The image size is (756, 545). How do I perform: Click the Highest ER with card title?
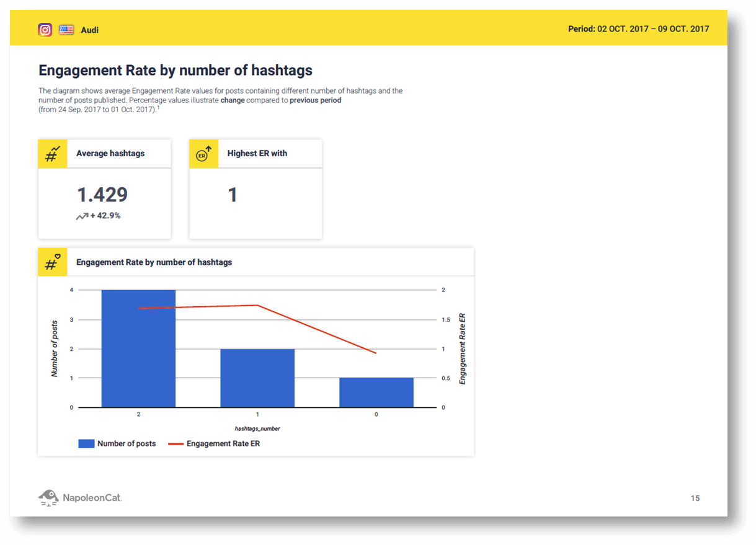point(257,154)
